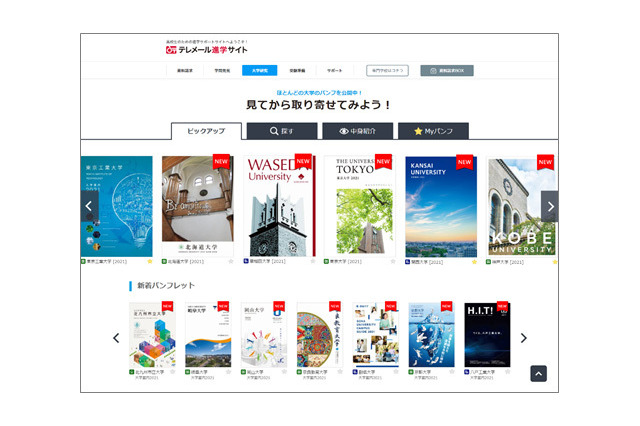Toggle favorite star for 奈良教育大学 pamphlet

pos(340,372)
